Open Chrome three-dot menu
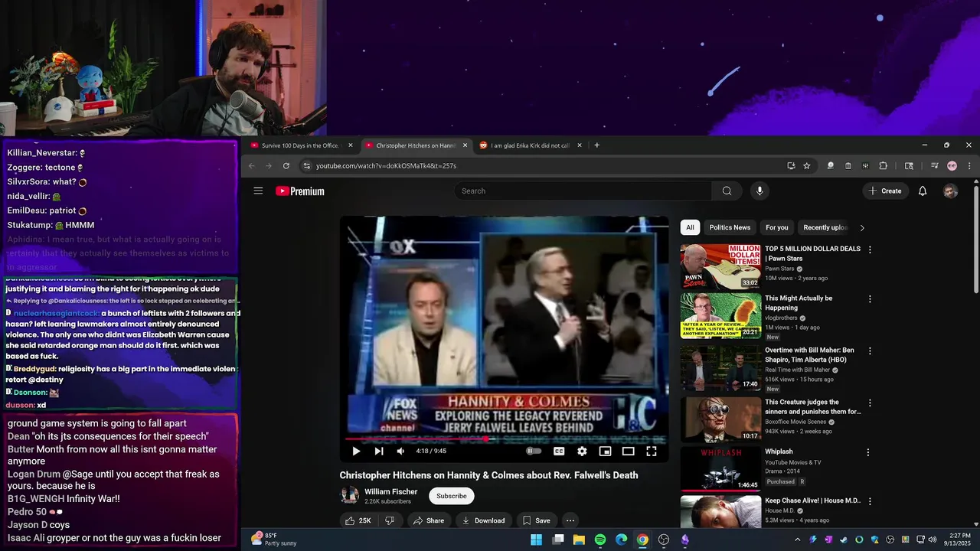The image size is (980, 551). (x=969, y=166)
